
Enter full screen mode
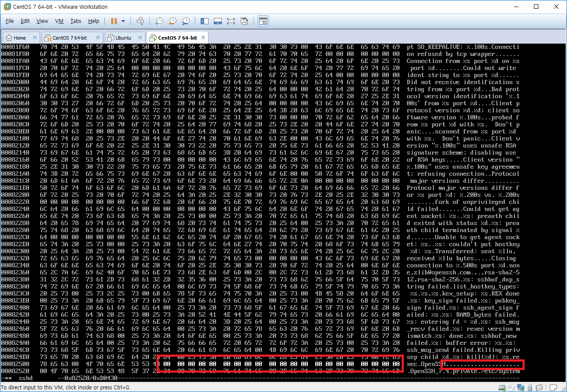(231, 21)
